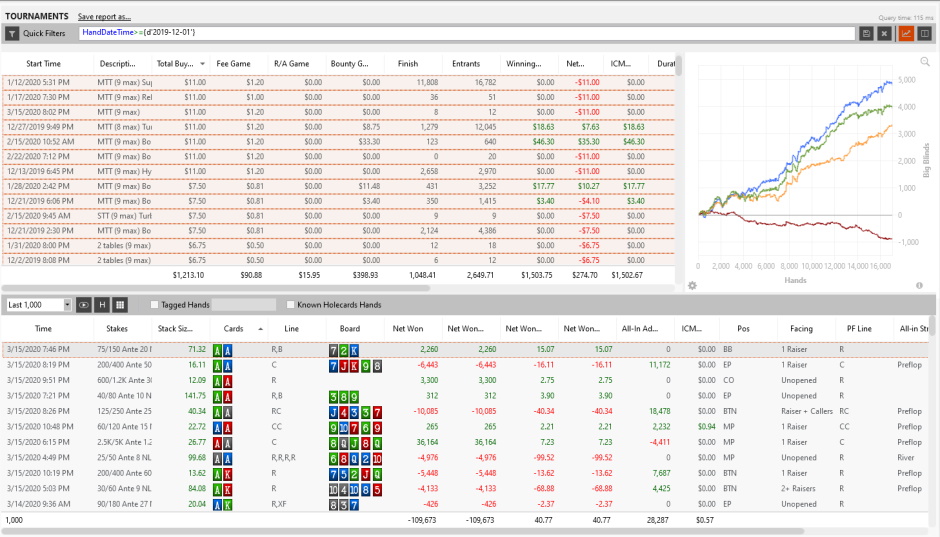940x537 pixels.
Task: Open graph settings gear icon
Action: (x=692, y=286)
